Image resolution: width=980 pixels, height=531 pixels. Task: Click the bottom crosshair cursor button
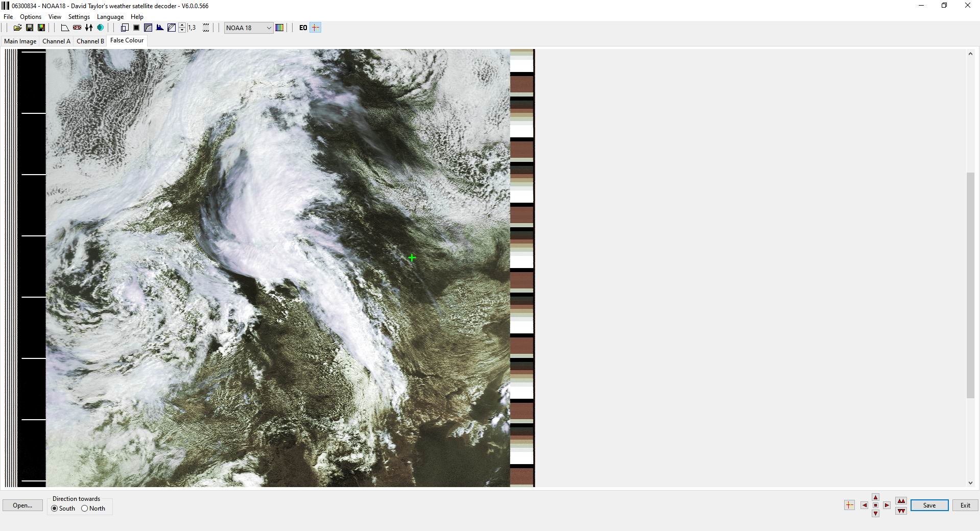click(849, 505)
